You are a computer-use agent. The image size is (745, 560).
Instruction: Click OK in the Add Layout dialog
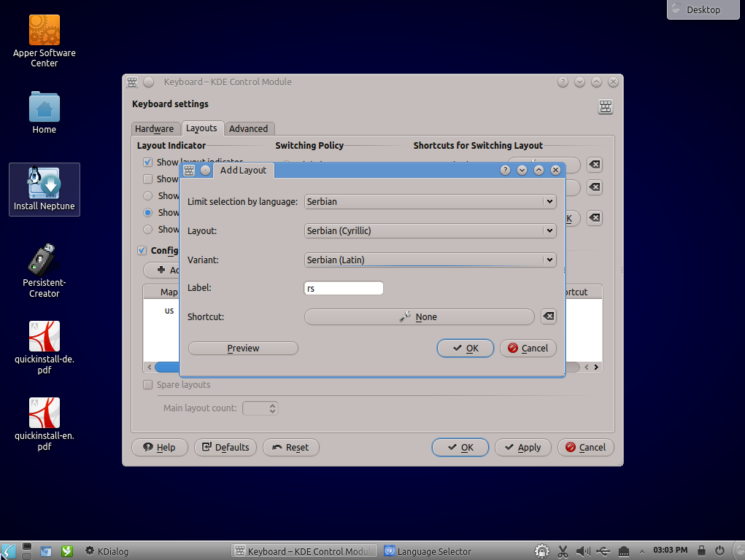point(465,348)
